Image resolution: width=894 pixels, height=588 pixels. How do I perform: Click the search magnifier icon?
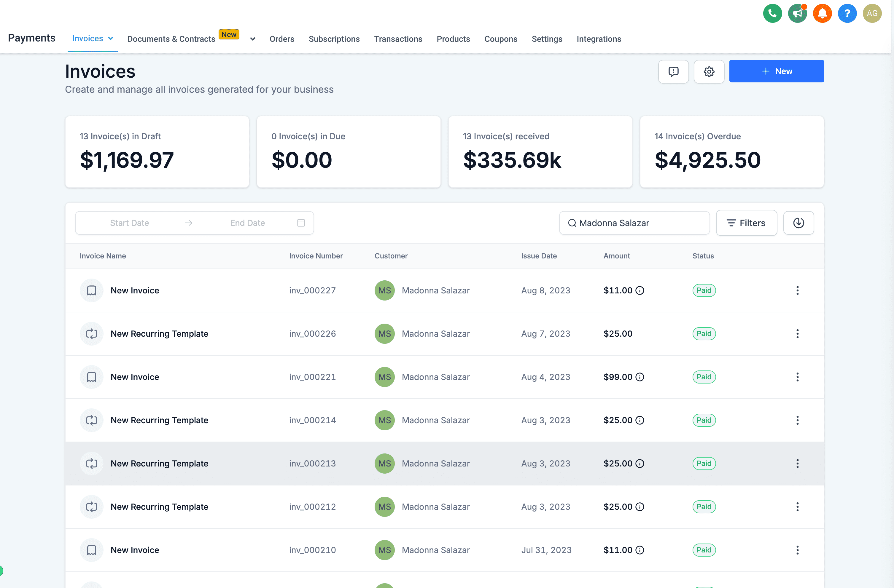pyautogui.click(x=572, y=223)
